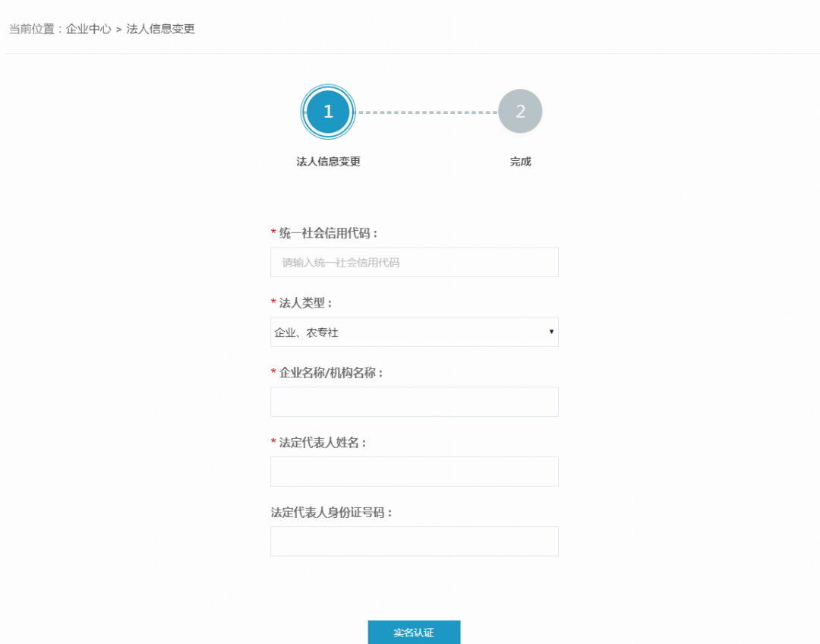Click the blue active 法人信息变更 step icon
Image resolution: width=820 pixels, height=644 pixels.
(x=329, y=112)
